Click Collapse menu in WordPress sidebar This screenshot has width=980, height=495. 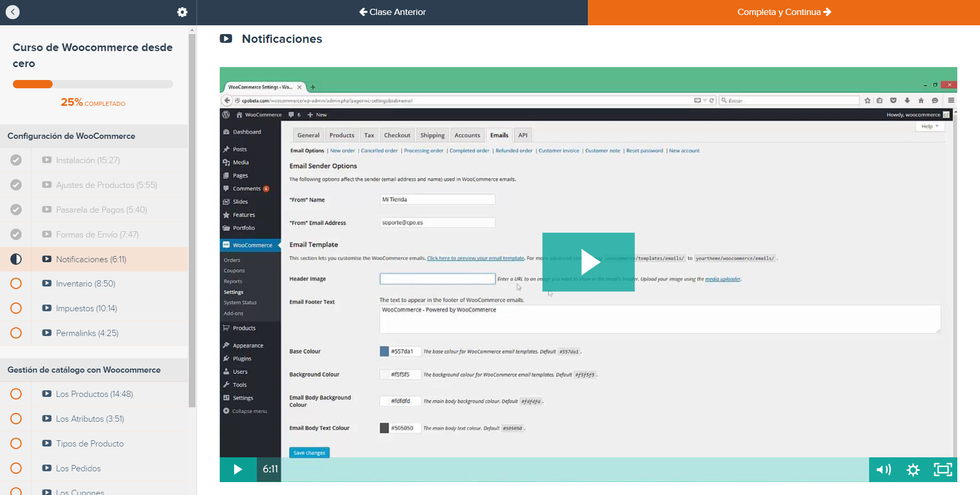click(x=246, y=411)
